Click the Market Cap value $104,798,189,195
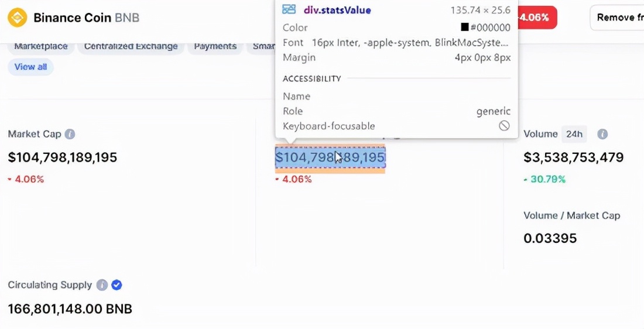Viewport: 644px width, 329px height. 63,157
